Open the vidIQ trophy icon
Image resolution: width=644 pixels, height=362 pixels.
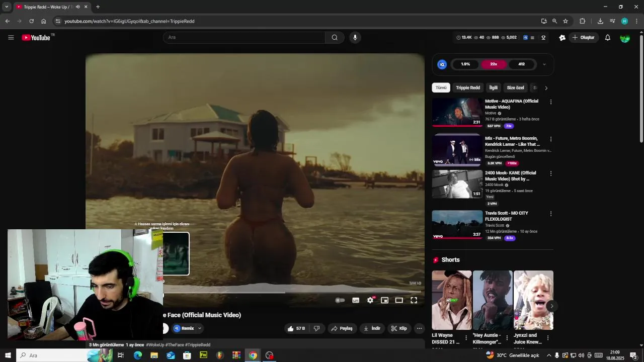pos(543,38)
